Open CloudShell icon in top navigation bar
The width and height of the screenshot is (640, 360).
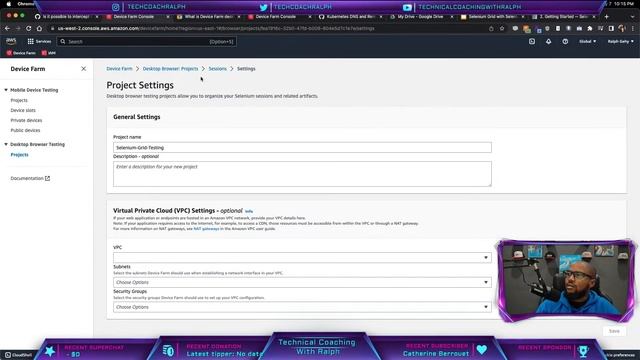point(531,41)
